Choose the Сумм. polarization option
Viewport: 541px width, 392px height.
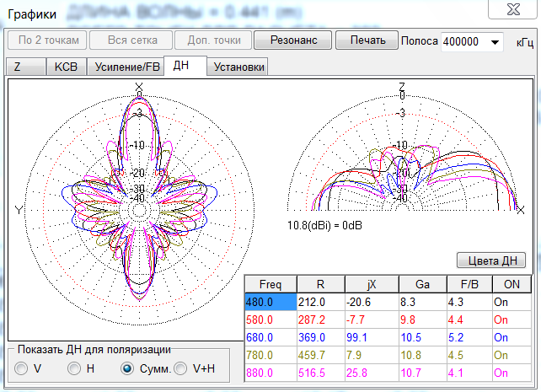point(127,368)
